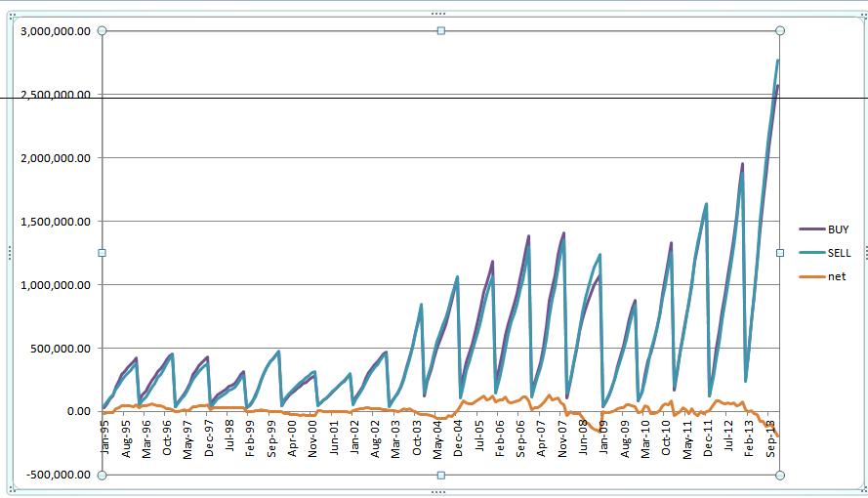Click the orange net legend line swatch
Image resolution: width=868 pixels, height=498 pixels.
click(812, 276)
